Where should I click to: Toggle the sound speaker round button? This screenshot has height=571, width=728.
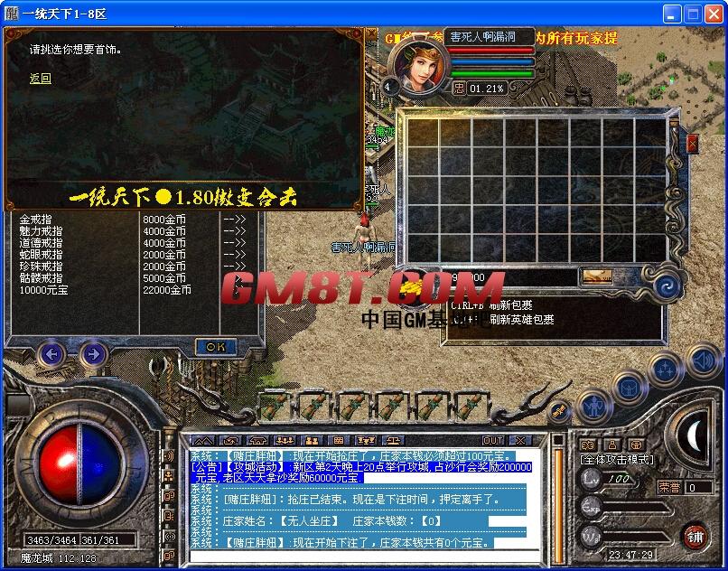point(703,360)
